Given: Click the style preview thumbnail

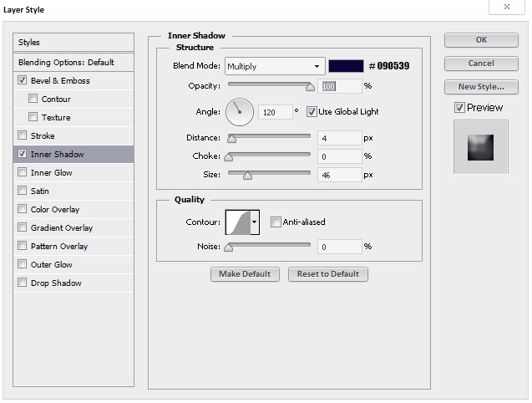Looking at the screenshot, I should point(481,147).
